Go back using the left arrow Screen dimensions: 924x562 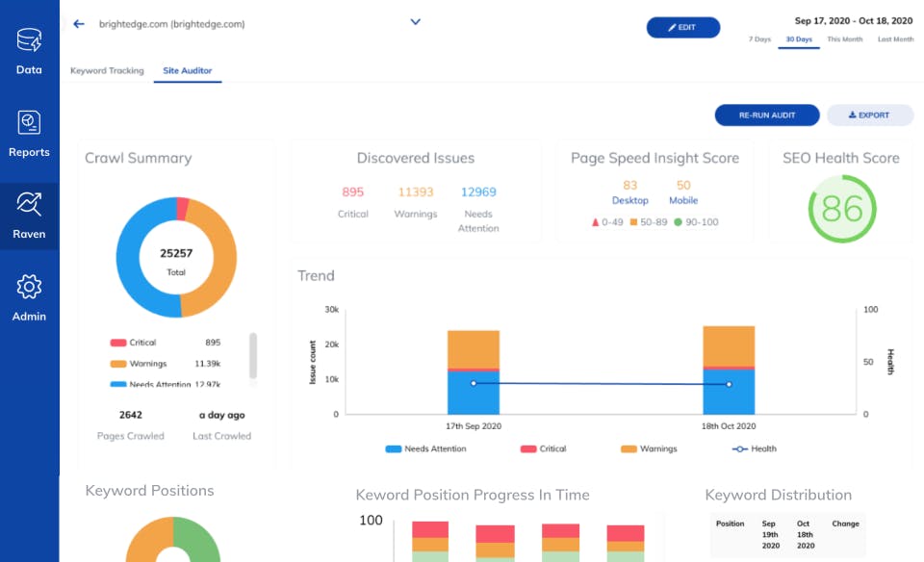79,24
